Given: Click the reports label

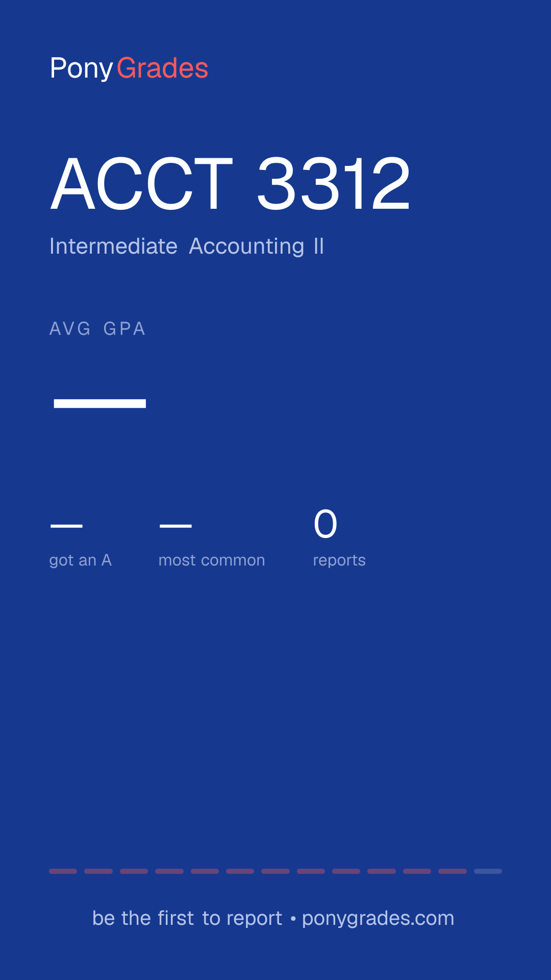Looking at the screenshot, I should coord(339,560).
